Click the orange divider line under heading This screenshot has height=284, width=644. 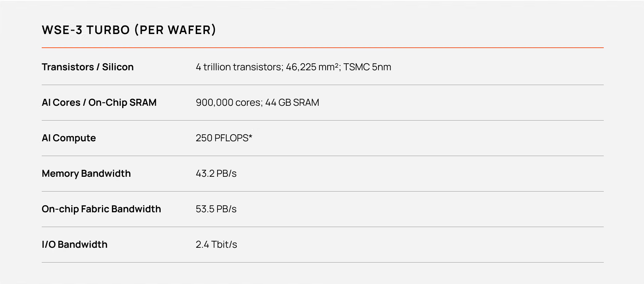pyautogui.click(x=323, y=48)
